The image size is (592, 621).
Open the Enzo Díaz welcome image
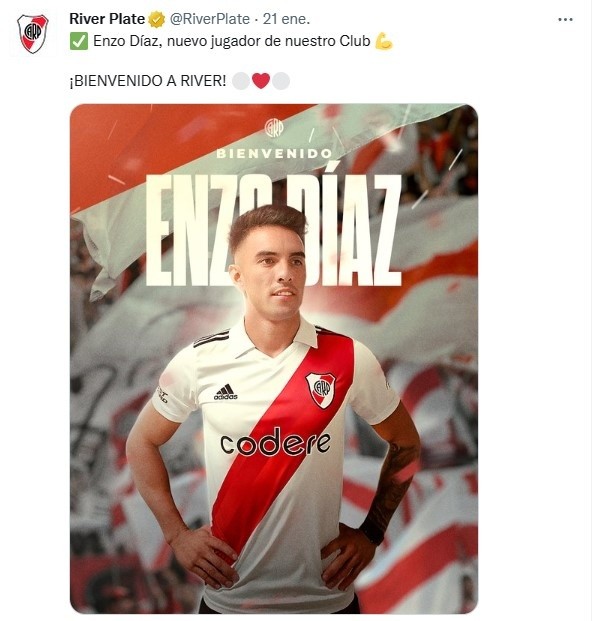click(x=274, y=359)
